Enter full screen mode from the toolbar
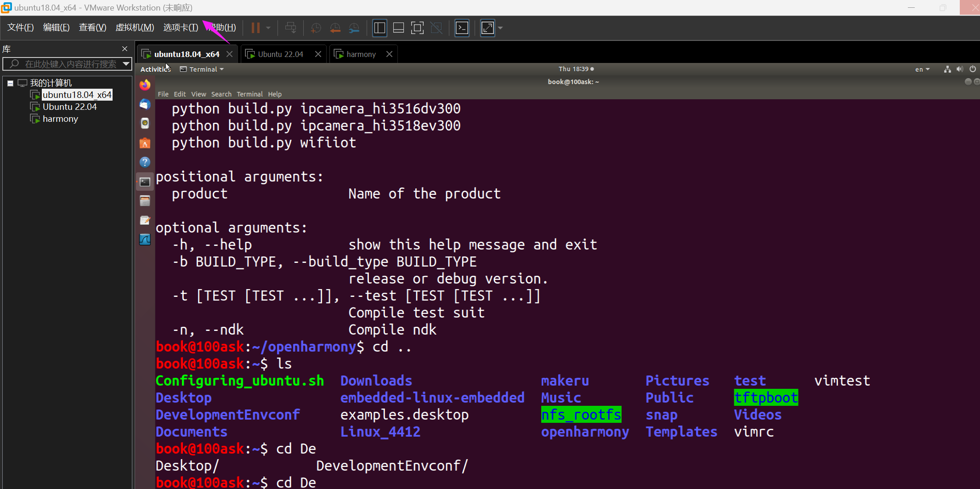The width and height of the screenshot is (980, 489). 417,28
